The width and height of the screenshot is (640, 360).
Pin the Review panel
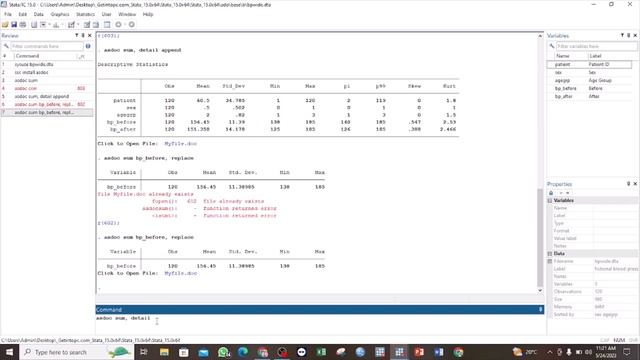pyautogui.click(x=83, y=36)
